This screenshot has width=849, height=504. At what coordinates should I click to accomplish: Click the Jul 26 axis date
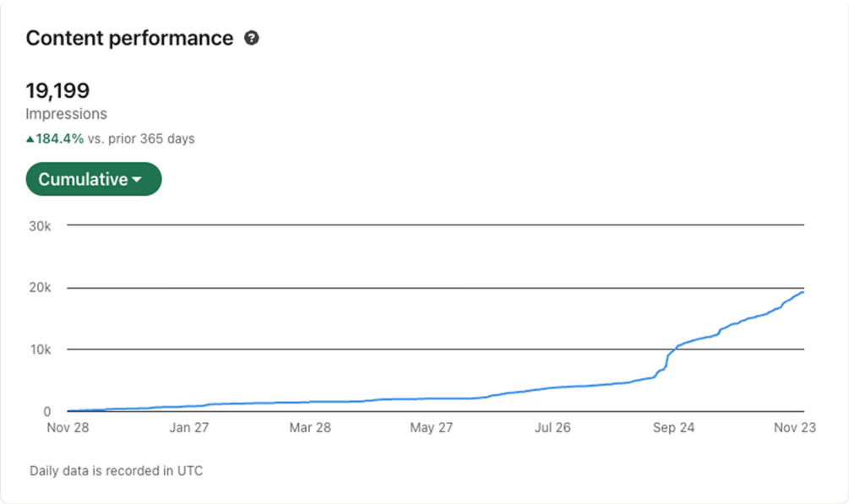point(552,428)
